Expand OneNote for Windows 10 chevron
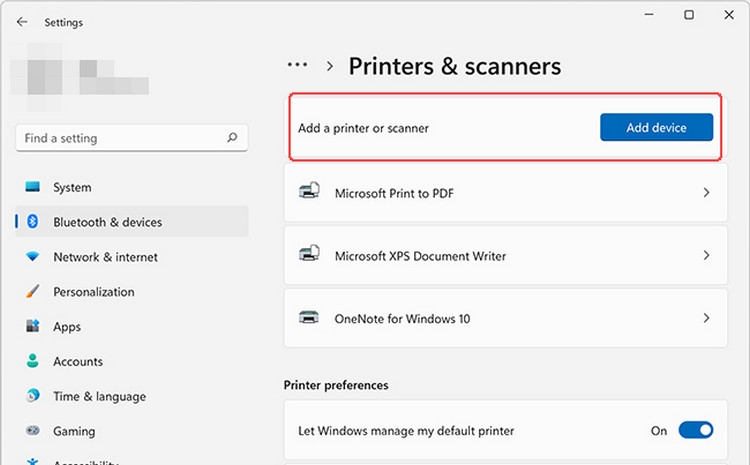Screen dimensions: 750x465 click(706, 318)
